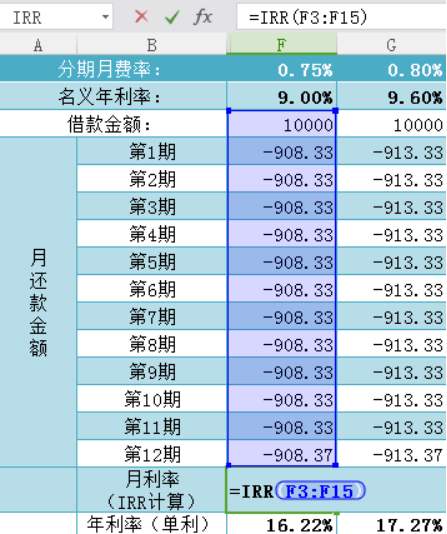Image resolution: width=447 pixels, height=534 pixels.
Task: Select -913.33 in the 第11期 row
Action: point(392,426)
